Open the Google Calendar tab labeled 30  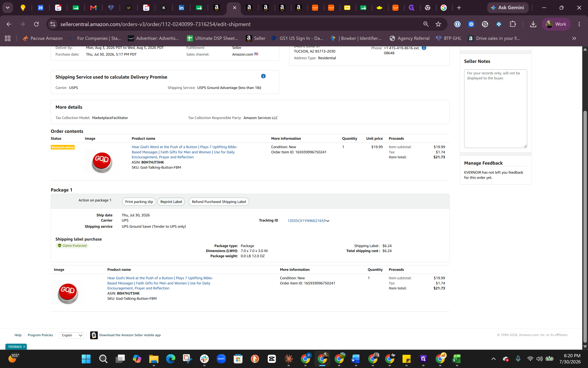(40, 8)
